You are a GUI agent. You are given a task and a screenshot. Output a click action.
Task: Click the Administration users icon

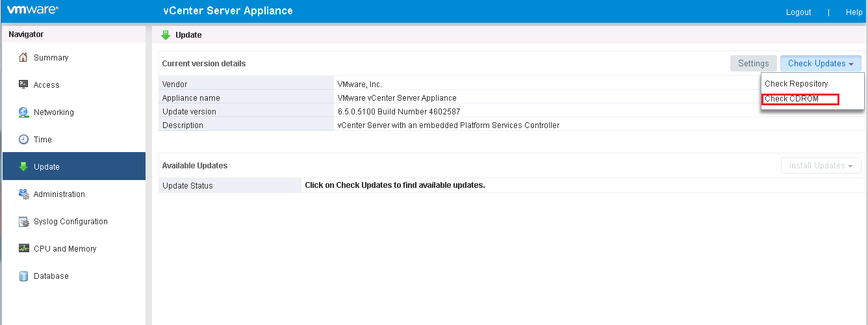[x=23, y=194]
